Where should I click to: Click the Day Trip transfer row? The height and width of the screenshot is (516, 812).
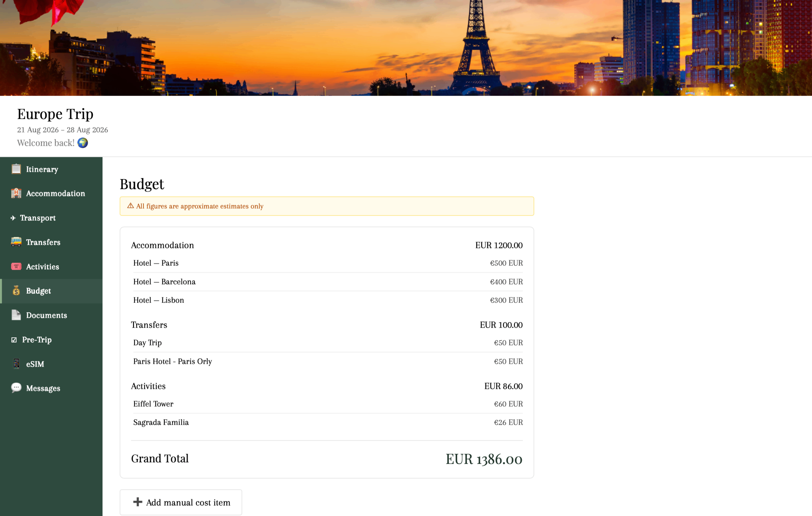(328, 343)
